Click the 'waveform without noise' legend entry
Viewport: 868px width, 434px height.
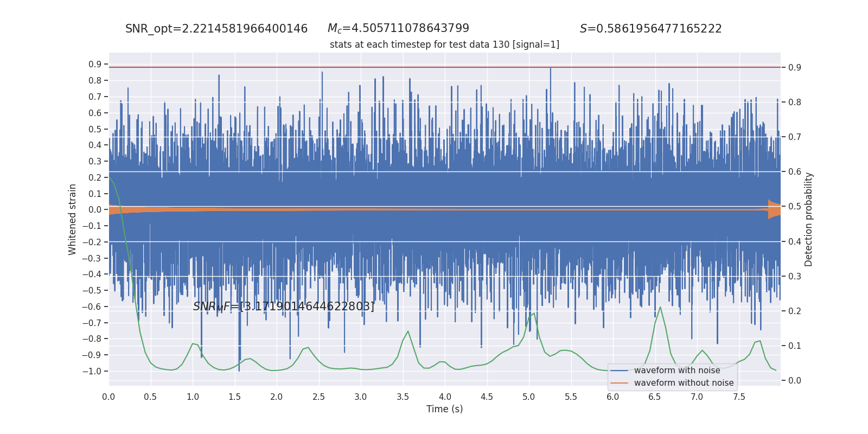pos(684,383)
